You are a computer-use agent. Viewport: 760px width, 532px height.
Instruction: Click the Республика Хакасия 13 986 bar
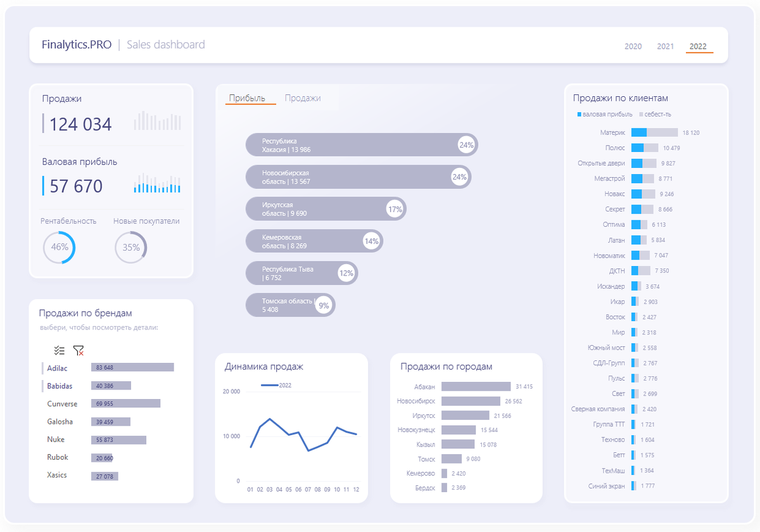[x=362, y=145]
